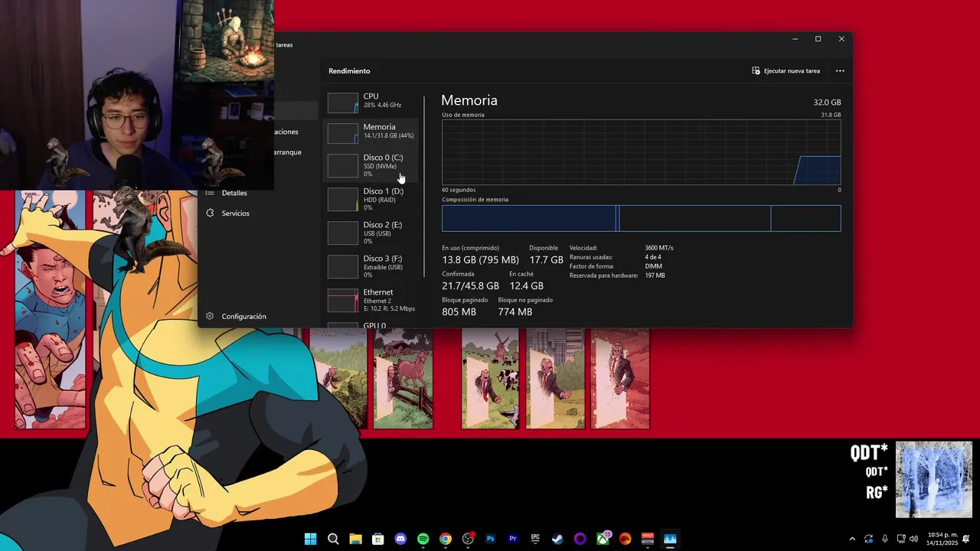Open the three-dot more options menu
Image resolution: width=980 pixels, height=551 pixels.
pyautogui.click(x=840, y=71)
